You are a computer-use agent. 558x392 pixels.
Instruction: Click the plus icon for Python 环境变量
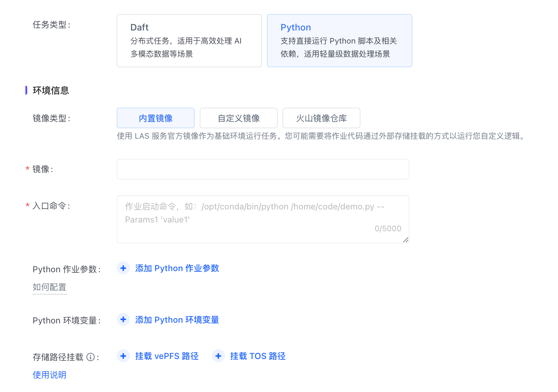(x=123, y=319)
